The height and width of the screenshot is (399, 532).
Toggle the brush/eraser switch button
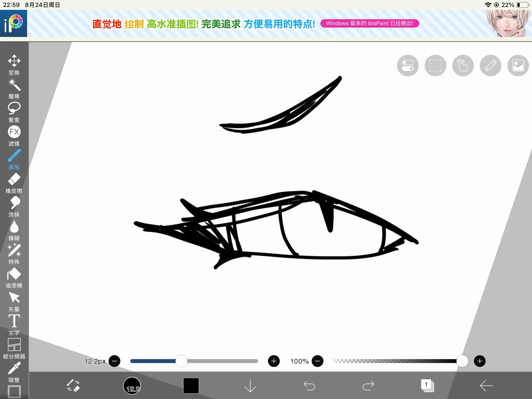pyautogui.click(x=73, y=385)
